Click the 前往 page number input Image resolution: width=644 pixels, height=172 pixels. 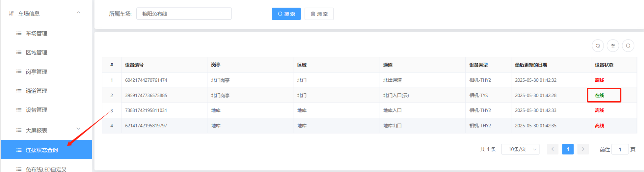[620, 149]
